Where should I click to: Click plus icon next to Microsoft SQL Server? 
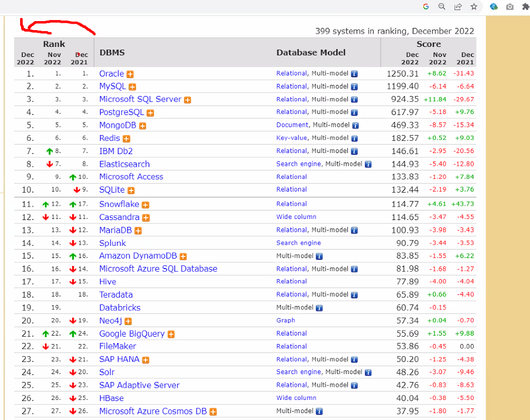coord(187,100)
